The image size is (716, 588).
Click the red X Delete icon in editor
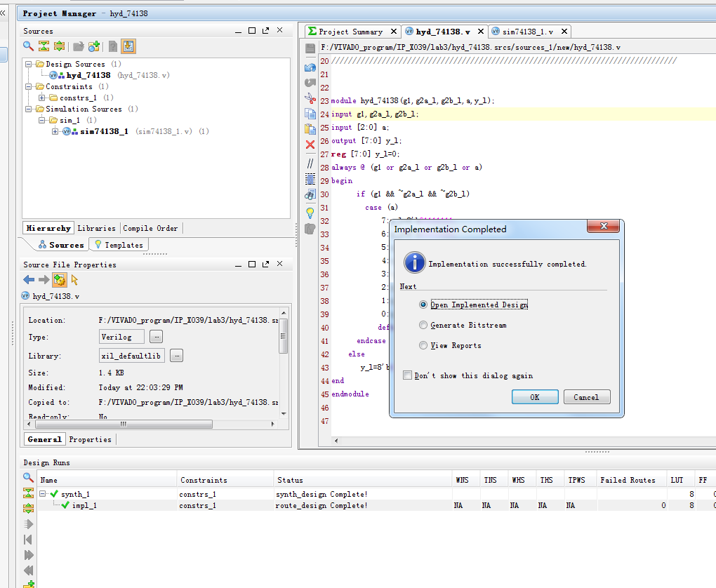[x=310, y=145]
